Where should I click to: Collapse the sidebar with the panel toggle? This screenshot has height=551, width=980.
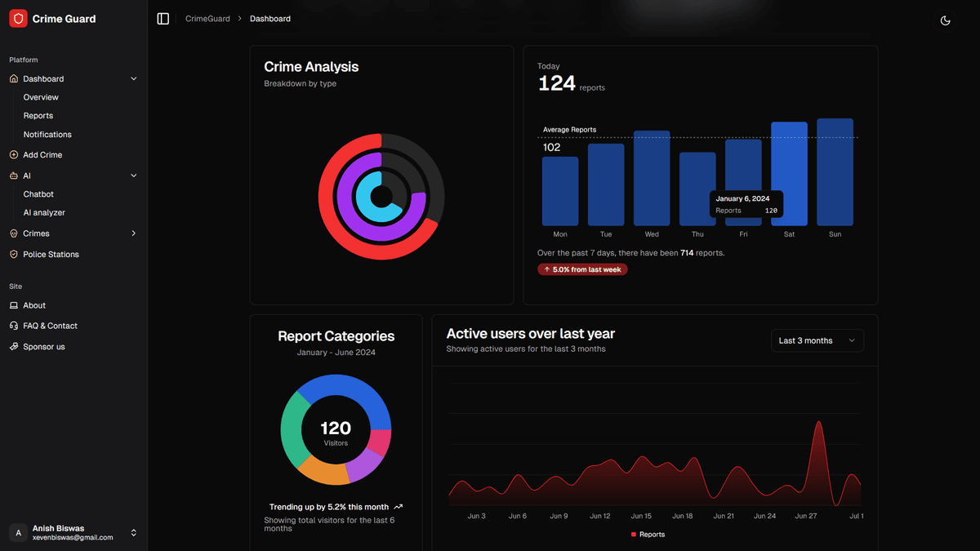[163, 18]
